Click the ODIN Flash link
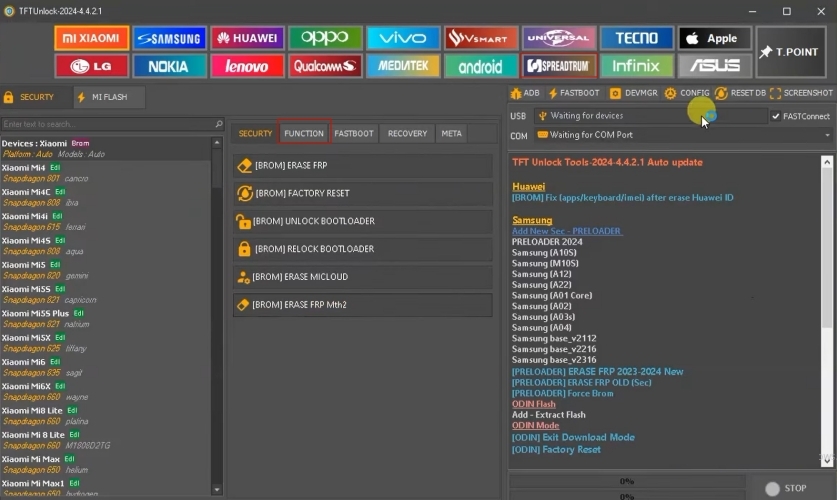The width and height of the screenshot is (837, 500). coord(534,404)
